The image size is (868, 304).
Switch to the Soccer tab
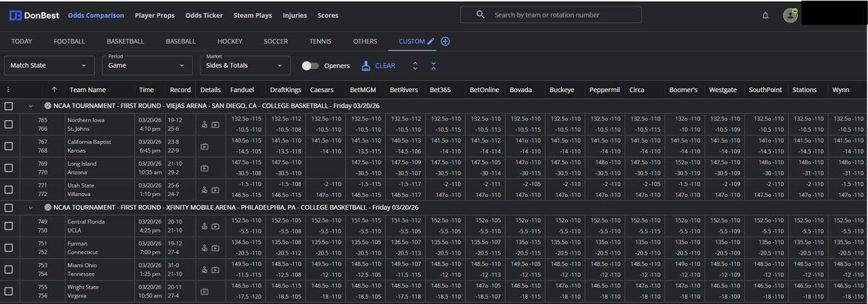click(276, 41)
